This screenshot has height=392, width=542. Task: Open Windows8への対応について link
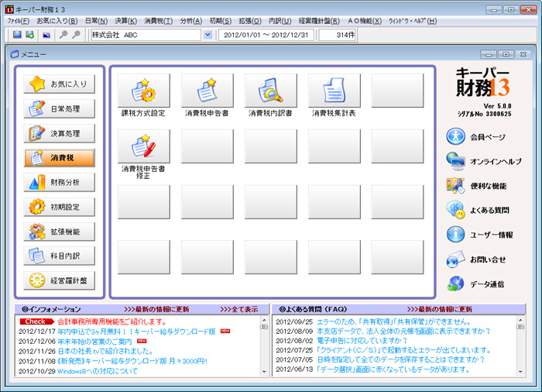98,371
